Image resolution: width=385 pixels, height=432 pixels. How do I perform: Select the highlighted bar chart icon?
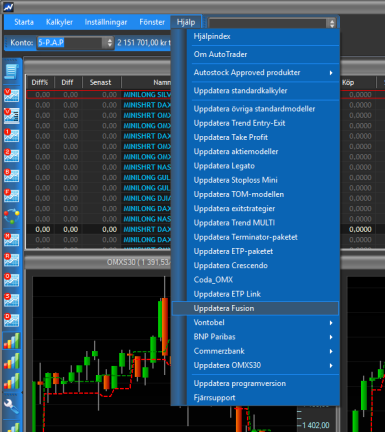[x=11, y=341]
